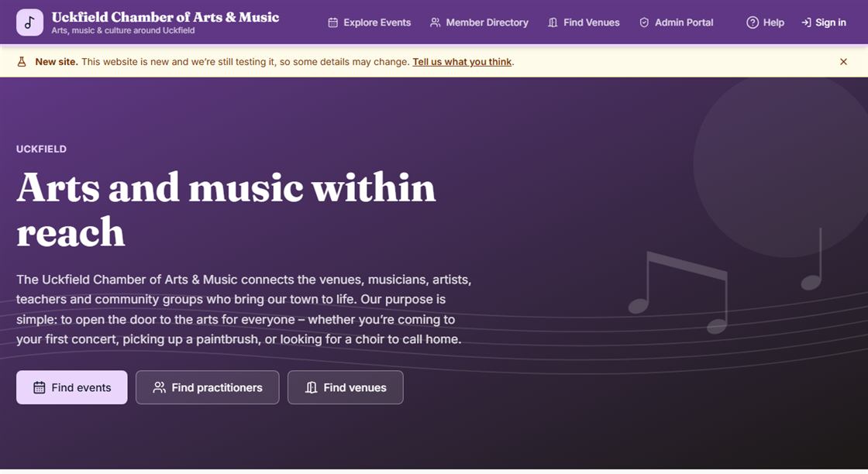The width and height of the screenshot is (868, 474).
Task: Click the music note logo icon
Action: pos(30,22)
